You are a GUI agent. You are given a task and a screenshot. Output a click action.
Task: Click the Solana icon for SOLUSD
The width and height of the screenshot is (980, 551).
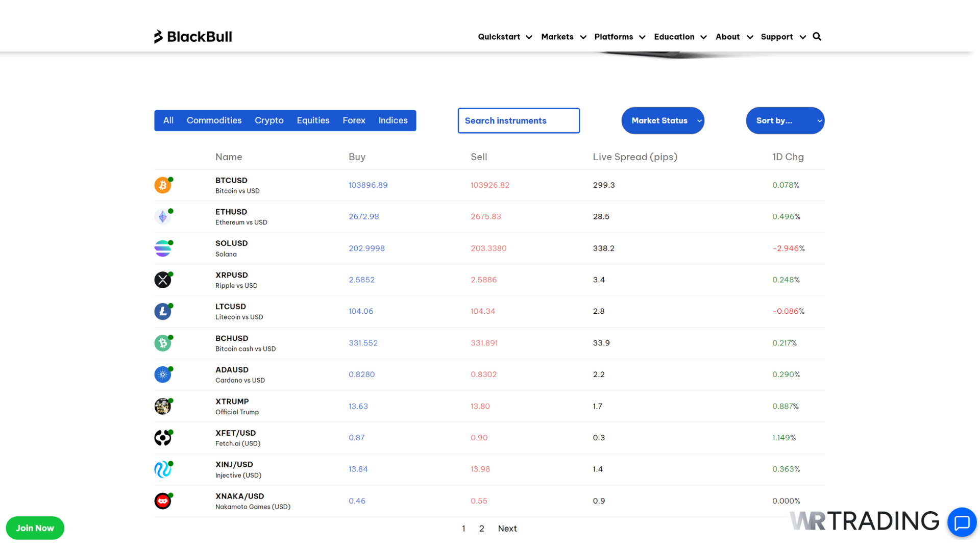tap(163, 248)
